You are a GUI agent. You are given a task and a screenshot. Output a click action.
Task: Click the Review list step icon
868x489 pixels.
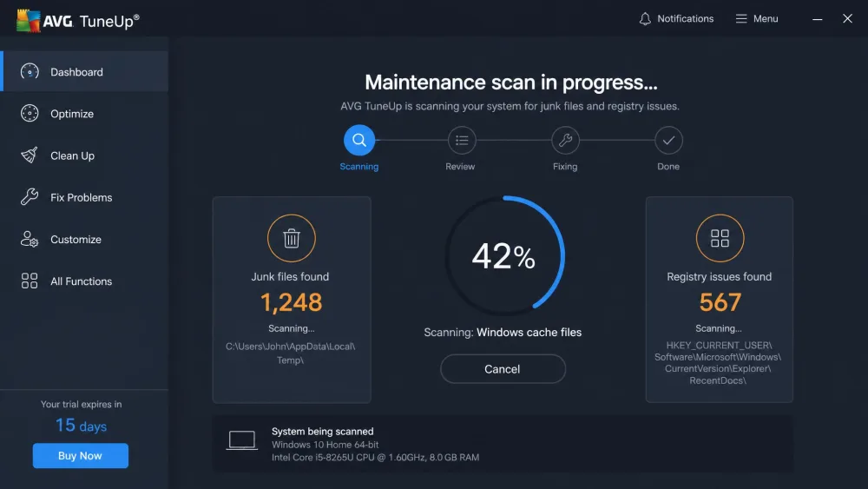click(x=462, y=141)
